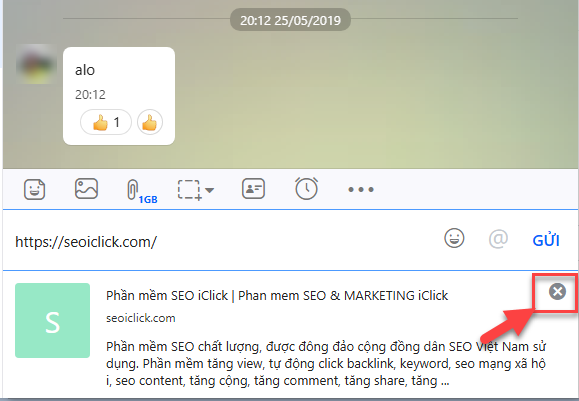The image size is (579, 401).
Task: Click the send image icon
Action: pyautogui.click(x=86, y=189)
